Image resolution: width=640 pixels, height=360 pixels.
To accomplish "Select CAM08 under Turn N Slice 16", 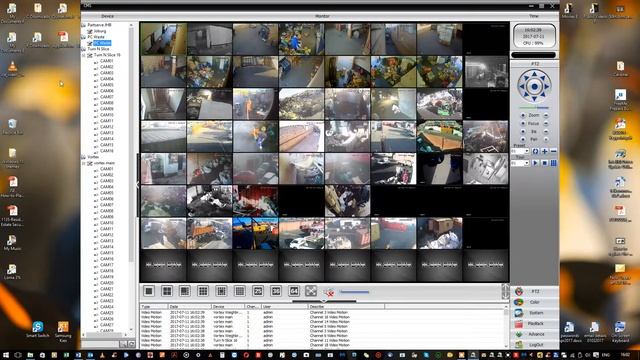I will pyautogui.click(x=107, y=103).
